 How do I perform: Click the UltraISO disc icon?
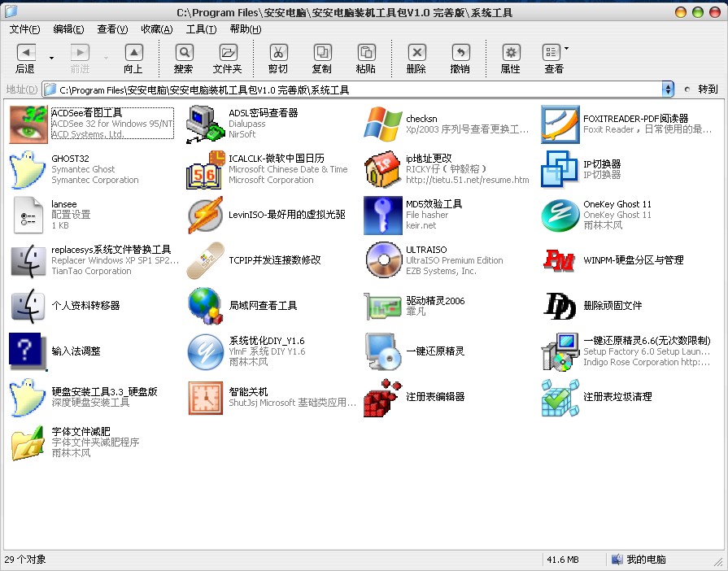(x=383, y=260)
